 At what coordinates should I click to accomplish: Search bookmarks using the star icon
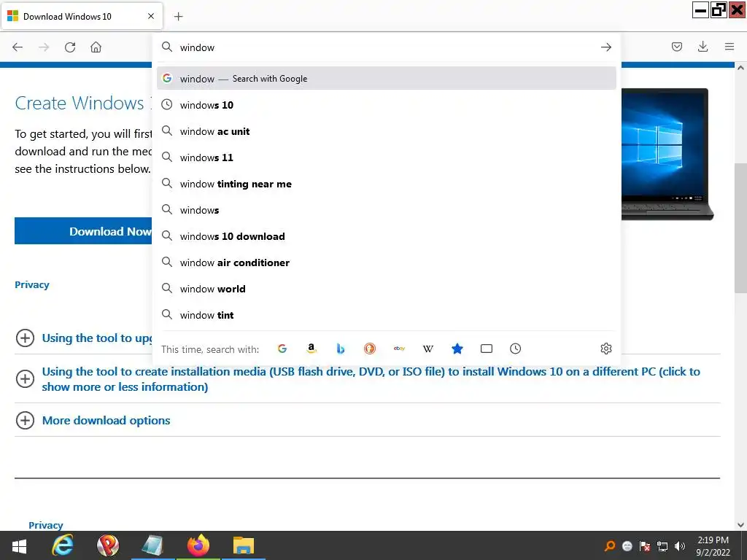[457, 349]
